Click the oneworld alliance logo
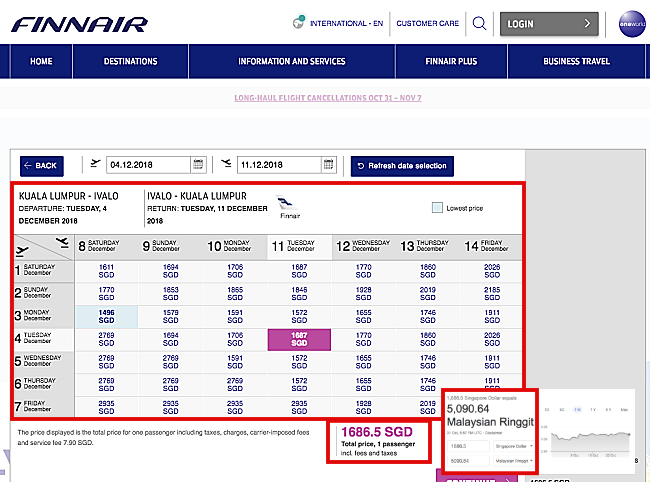Screen dimensions: 650x482 click(632, 24)
